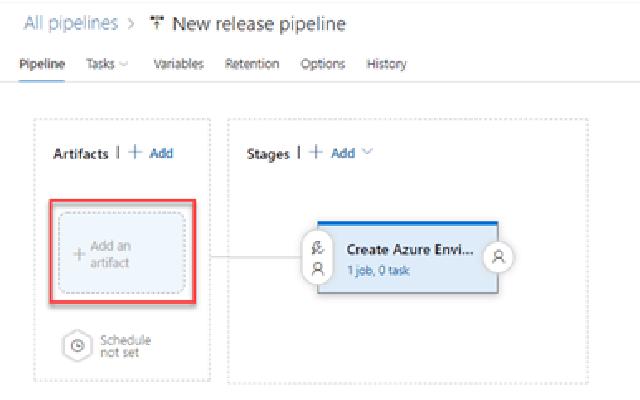Expand the Tasks tab dropdown arrow
Image resolution: width=640 pixels, height=400 pixels.
pos(124,64)
